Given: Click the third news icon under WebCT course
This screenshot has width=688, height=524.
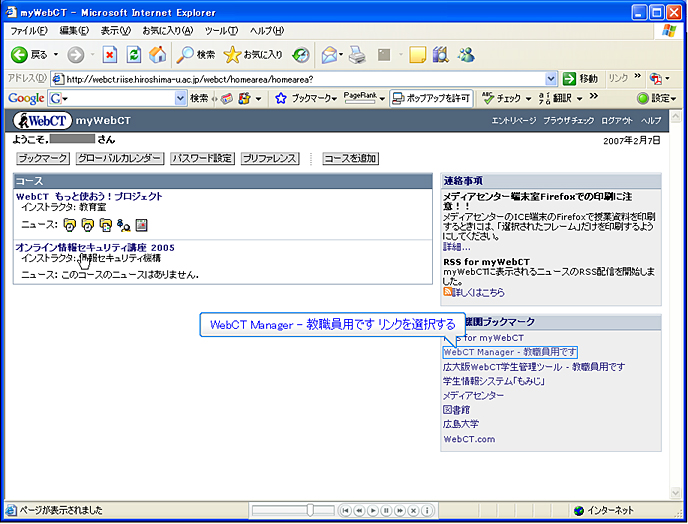Looking at the screenshot, I should [x=106, y=225].
